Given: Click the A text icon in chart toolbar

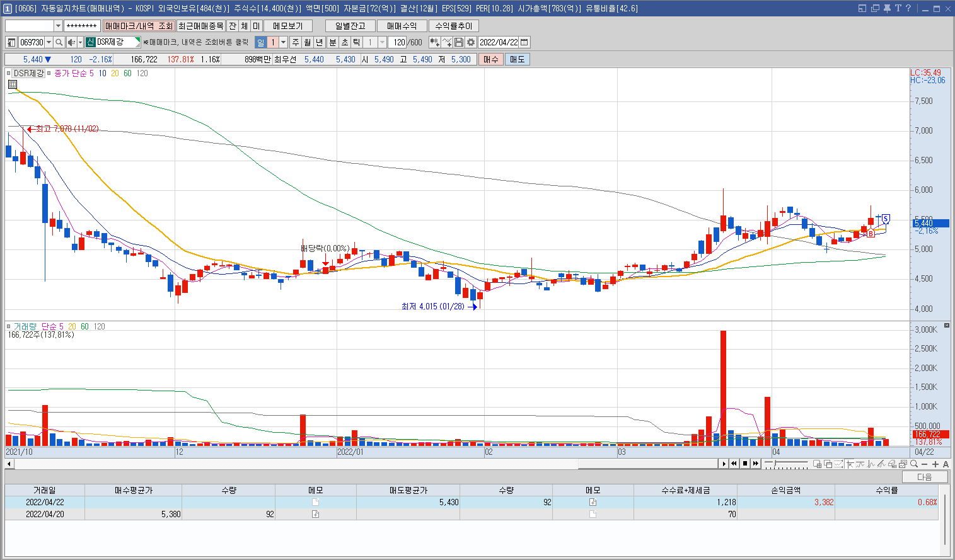Looking at the screenshot, I should 946,464.
